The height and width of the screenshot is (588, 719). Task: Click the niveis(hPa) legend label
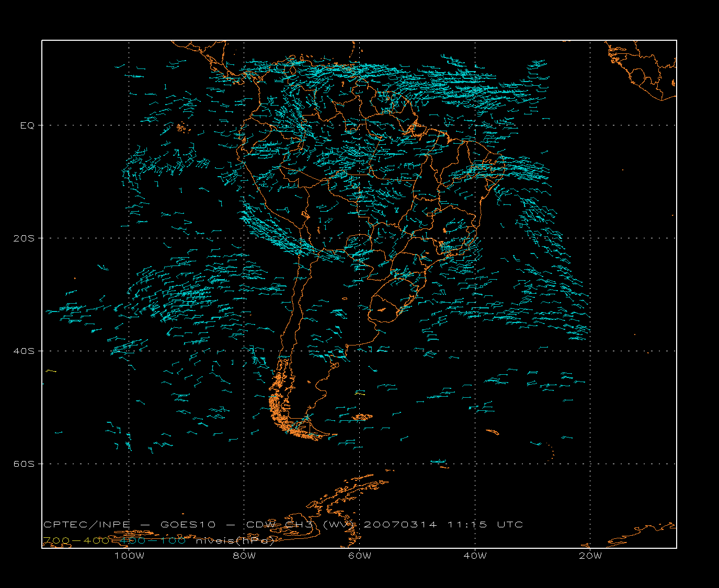pyautogui.click(x=235, y=540)
